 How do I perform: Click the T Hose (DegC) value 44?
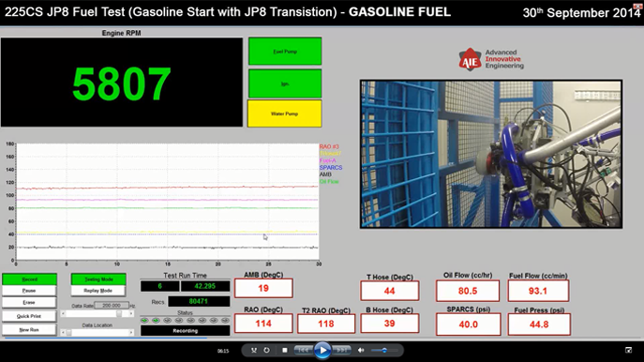click(x=389, y=291)
